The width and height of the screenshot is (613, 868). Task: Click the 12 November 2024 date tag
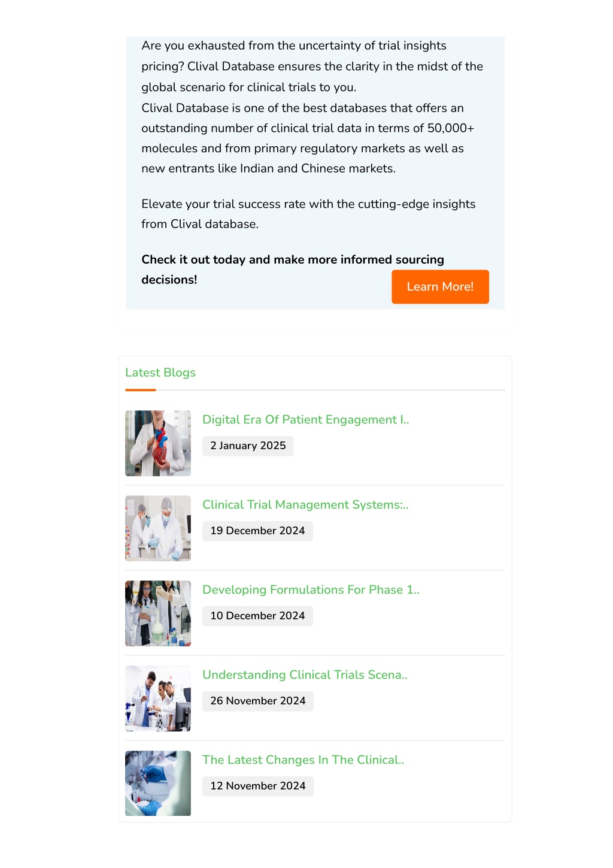coord(258,786)
